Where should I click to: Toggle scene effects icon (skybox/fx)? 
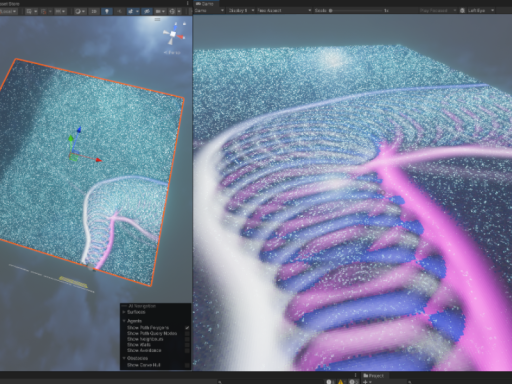131,11
